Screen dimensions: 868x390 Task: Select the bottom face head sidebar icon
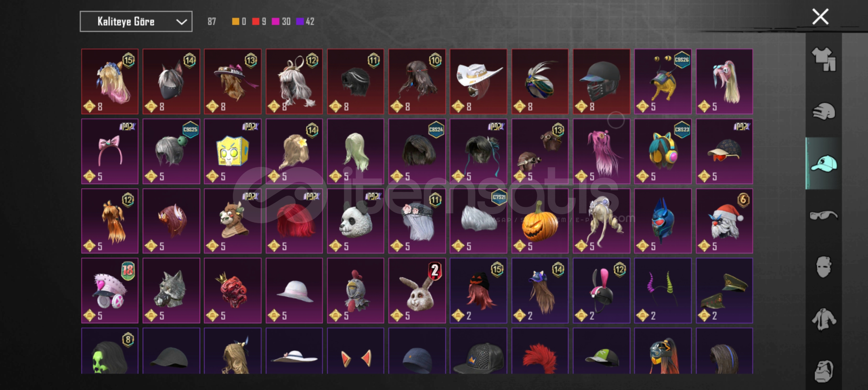[824, 371]
